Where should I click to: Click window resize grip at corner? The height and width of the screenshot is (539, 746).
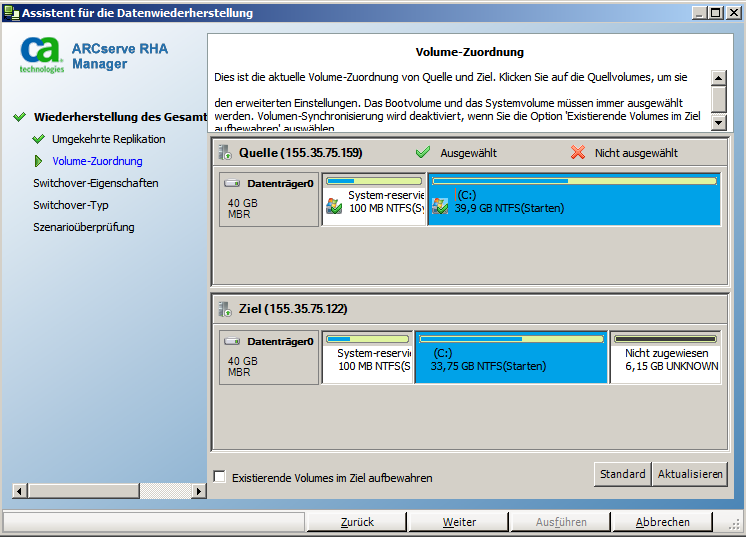point(735,524)
